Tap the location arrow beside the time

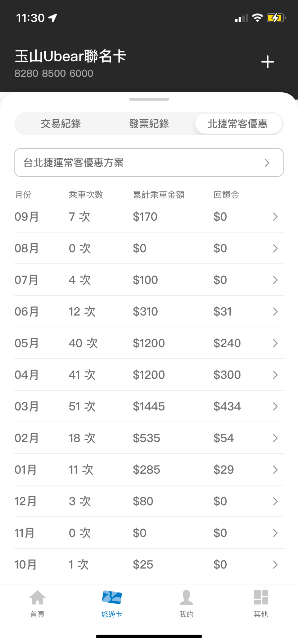coord(53,18)
